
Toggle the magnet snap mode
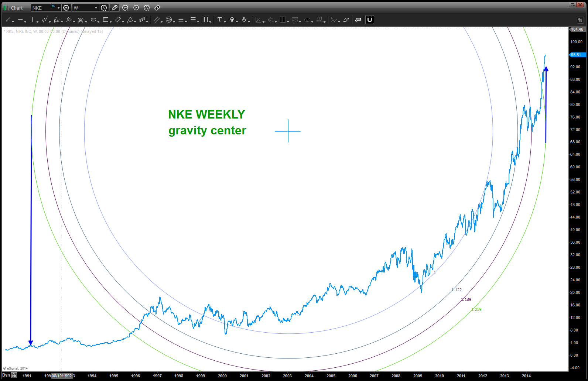(x=370, y=20)
